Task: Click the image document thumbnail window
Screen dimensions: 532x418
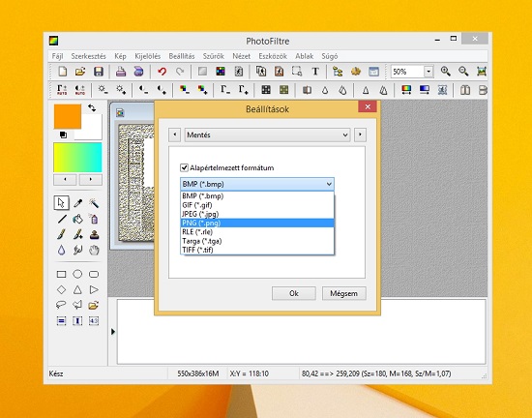Action: 132,176
